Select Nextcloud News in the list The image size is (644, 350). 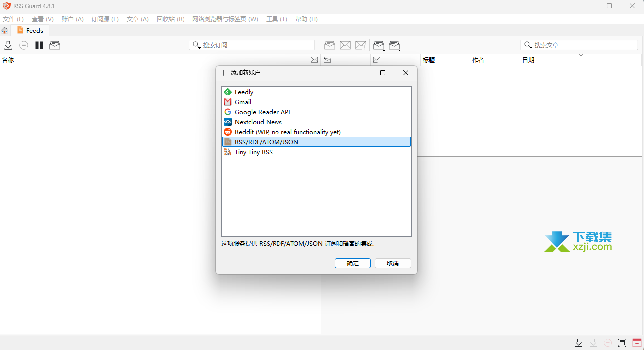click(316, 122)
